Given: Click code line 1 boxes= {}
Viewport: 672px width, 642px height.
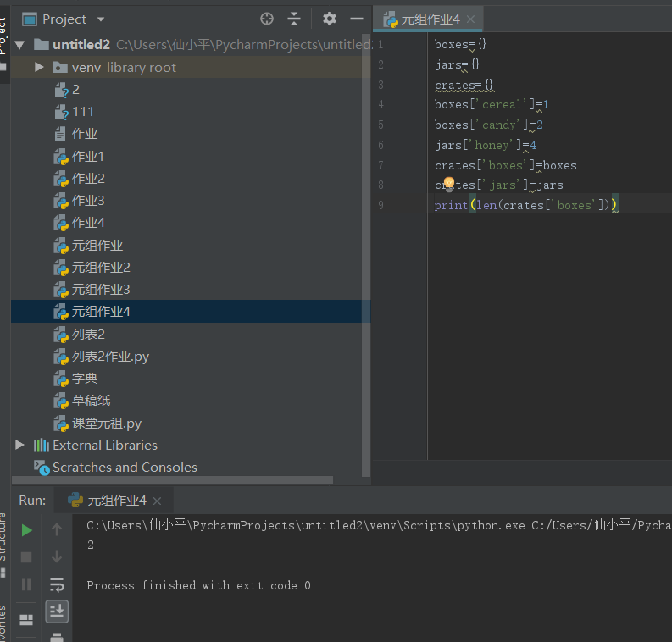Looking at the screenshot, I should tap(460, 44).
